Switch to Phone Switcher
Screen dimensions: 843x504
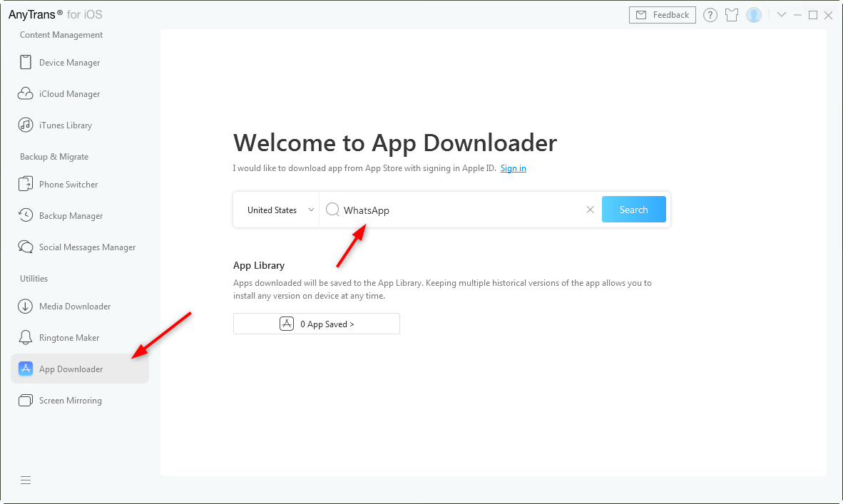click(x=80, y=185)
